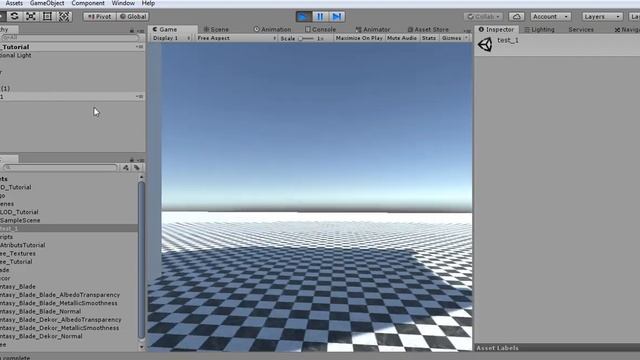The image size is (640, 360).
Task: Select the Scale tool in the toolbar
Action: click(31, 16)
